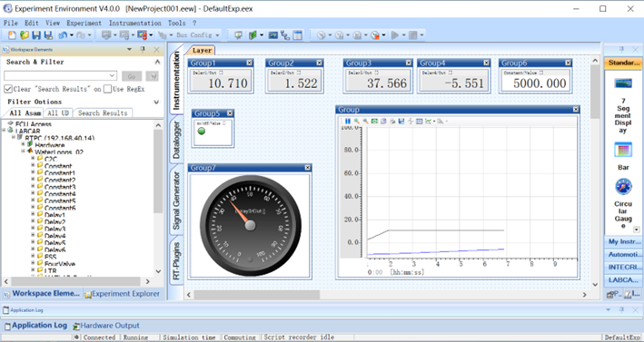Click the red-marked download toolbar icon
Viewport: 644px width, 342px height.
pos(142,35)
